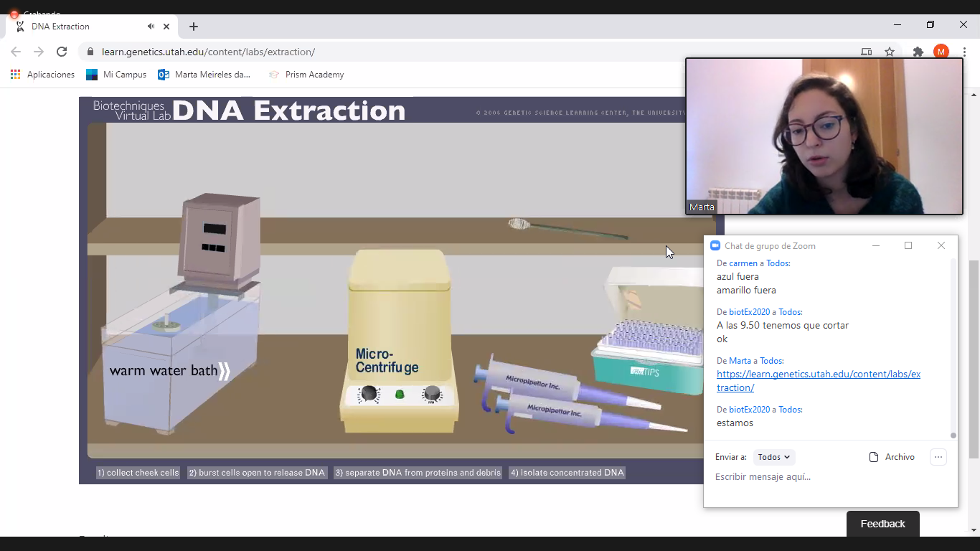The image size is (980, 551).
Task: Click the warm water bath arrow
Action: (225, 371)
